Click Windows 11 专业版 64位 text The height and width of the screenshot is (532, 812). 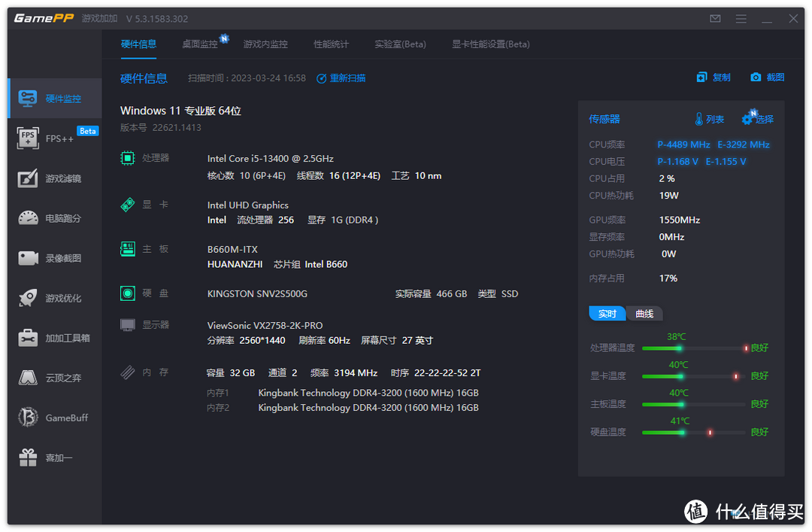pyautogui.click(x=180, y=111)
